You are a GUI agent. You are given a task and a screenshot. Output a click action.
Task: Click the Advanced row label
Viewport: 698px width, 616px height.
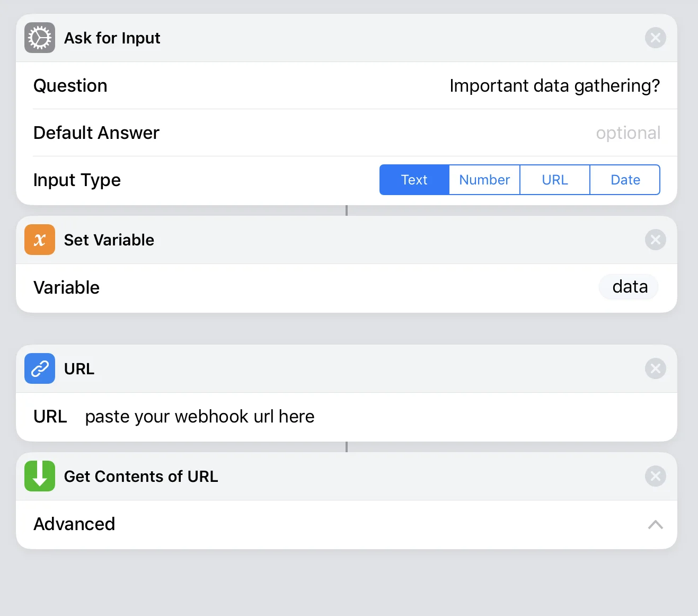[x=74, y=524]
